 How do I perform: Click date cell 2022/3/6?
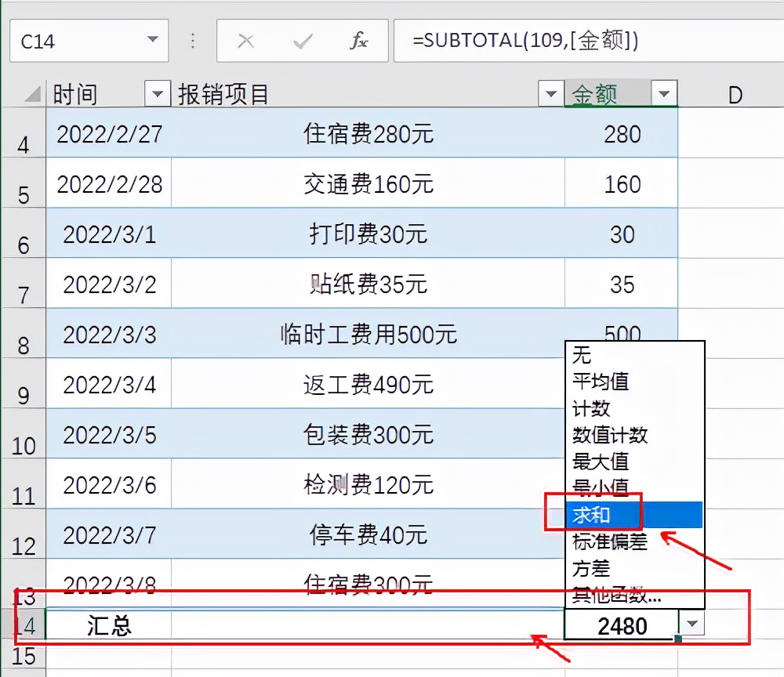(109, 485)
